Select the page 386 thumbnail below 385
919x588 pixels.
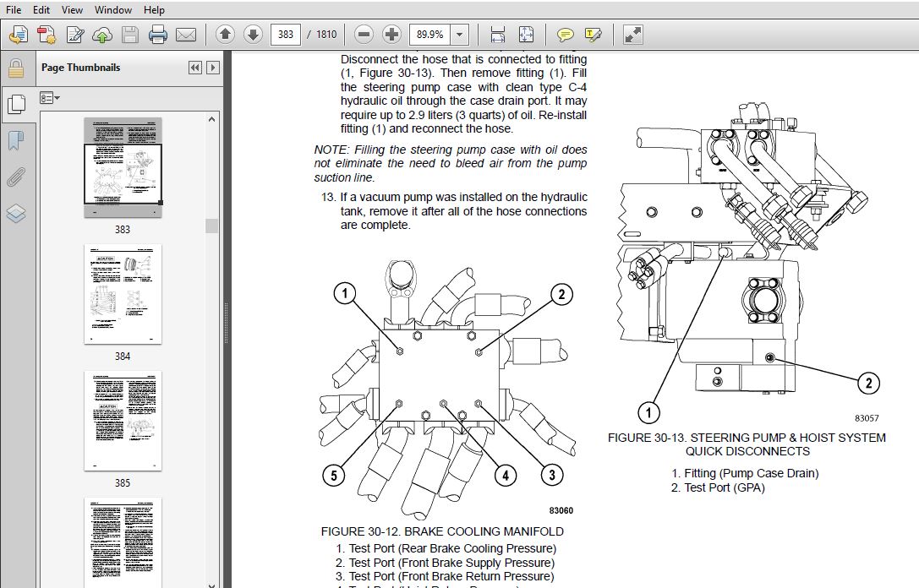(x=123, y=542)
